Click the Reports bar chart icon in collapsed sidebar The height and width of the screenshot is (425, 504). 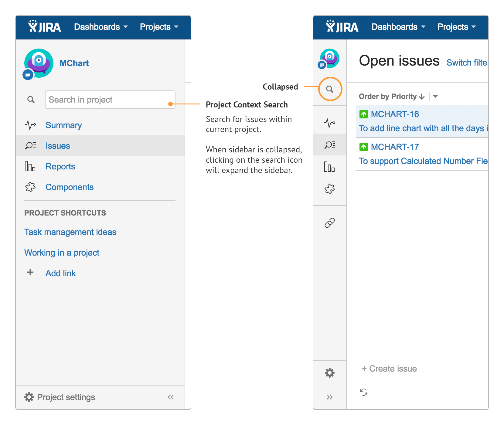[x=329, y=167]
